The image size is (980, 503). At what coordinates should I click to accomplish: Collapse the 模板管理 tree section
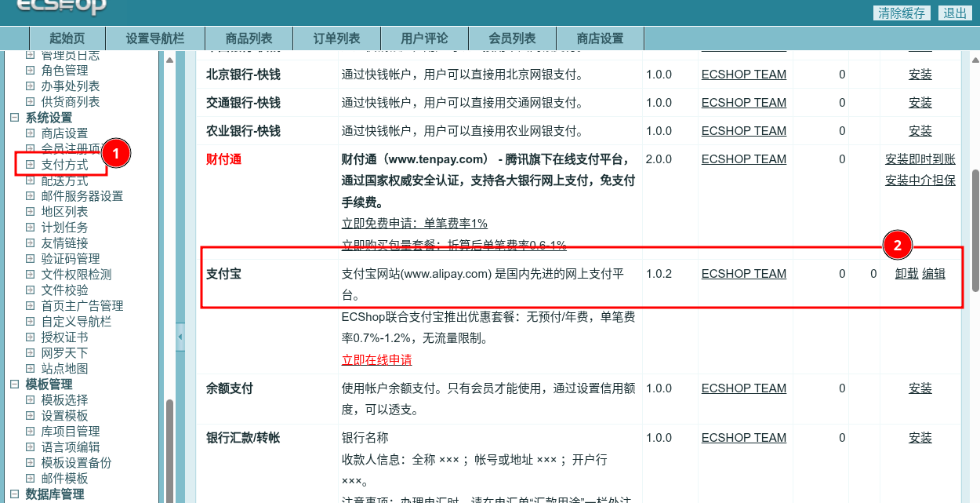coord(14,385)
